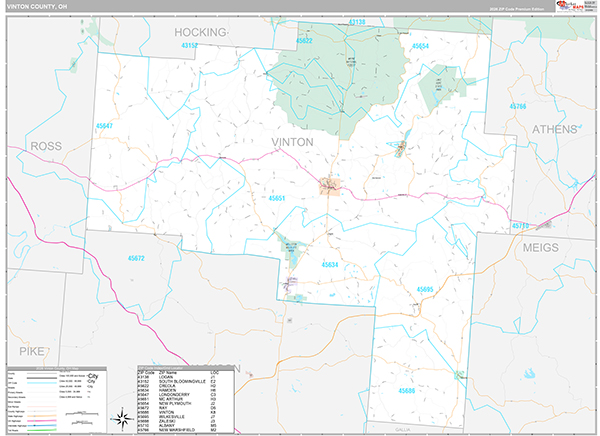Viewport: 600px width, 436px height.
Task: Click the blue Interstate Highways legend line
Action: (x=42, y=425)
